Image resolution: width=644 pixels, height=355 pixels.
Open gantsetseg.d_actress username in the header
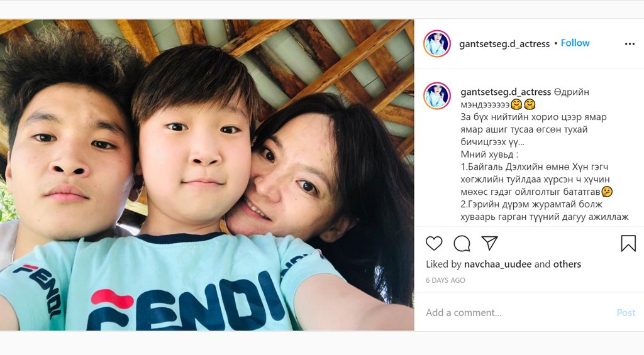(x=504, y=43)
